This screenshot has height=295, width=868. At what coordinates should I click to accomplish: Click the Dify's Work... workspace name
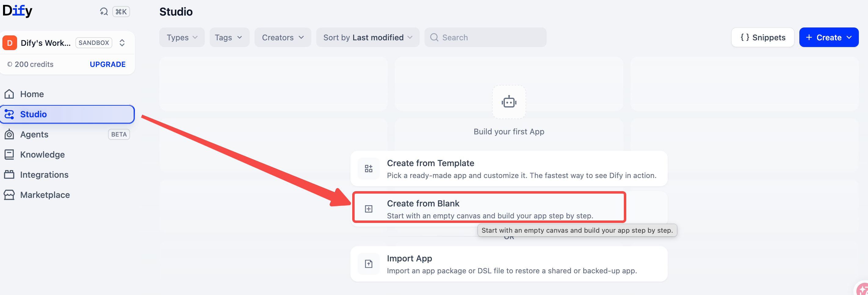(x=45, y=43)
